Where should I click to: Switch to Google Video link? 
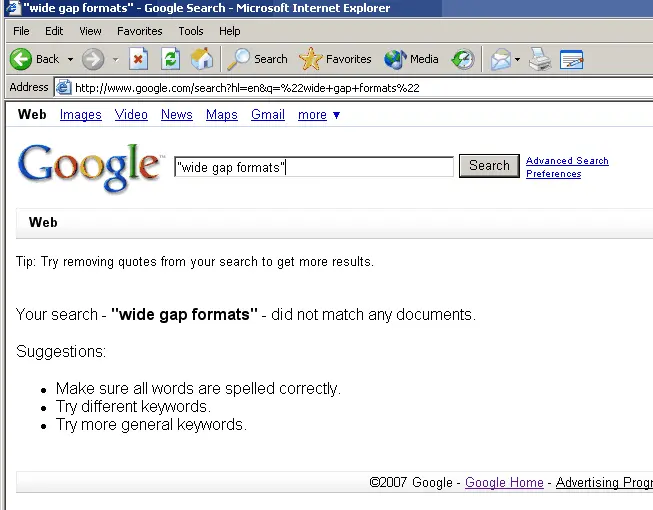tap(131, 114)
